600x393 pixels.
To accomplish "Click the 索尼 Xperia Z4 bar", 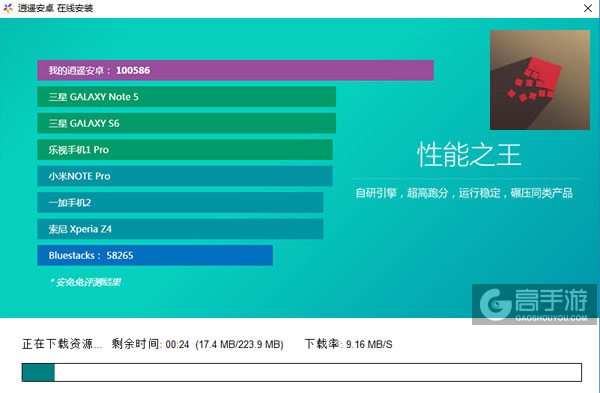I will (180, 229).
